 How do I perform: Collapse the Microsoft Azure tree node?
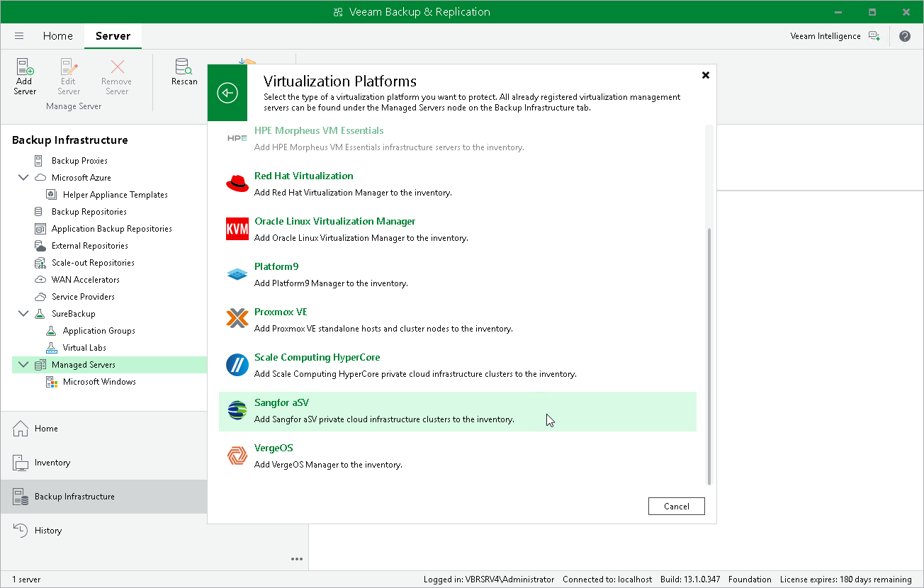pyautogui.click(x=23, y=178)
